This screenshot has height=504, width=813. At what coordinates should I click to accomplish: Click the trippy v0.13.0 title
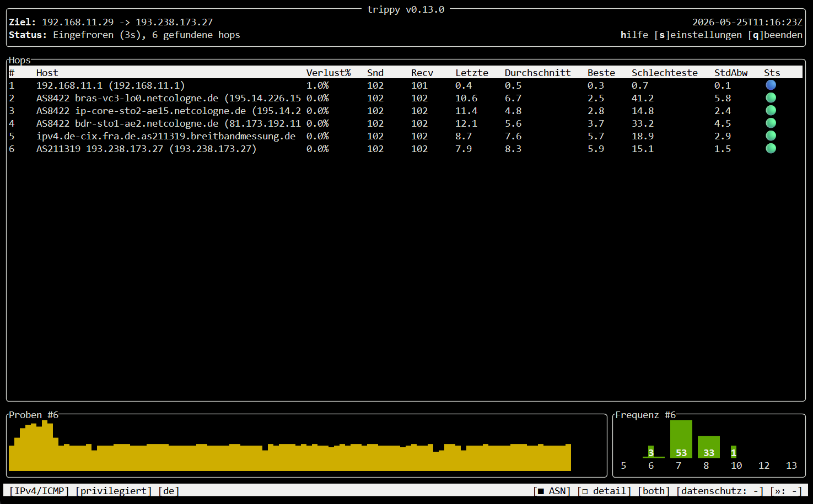pyautogui.click(x=406, y=9)
